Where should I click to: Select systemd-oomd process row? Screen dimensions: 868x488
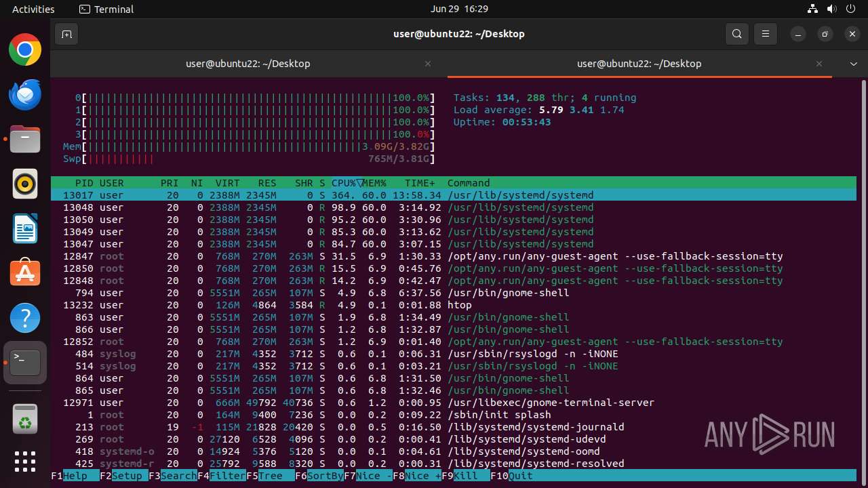point(454,451)
